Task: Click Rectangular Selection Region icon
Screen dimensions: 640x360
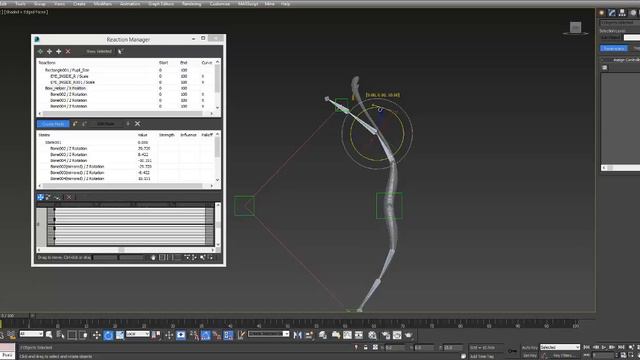Action: click(72, 335)
